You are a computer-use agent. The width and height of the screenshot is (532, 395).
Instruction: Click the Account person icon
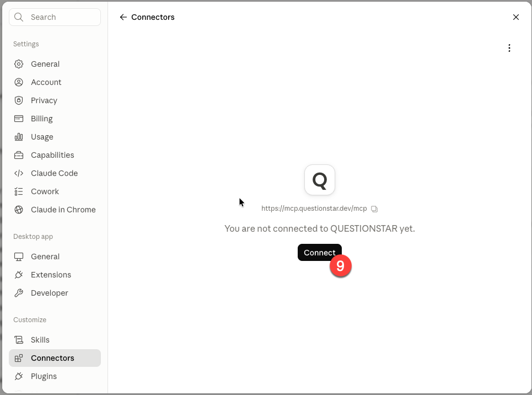(19, 82)
